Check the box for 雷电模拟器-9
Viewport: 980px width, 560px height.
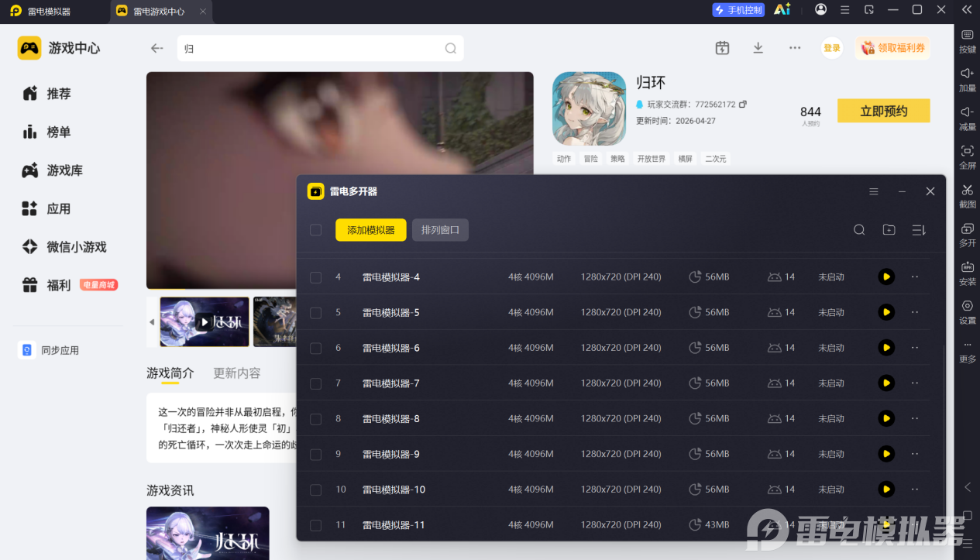(x=315, y=455)
